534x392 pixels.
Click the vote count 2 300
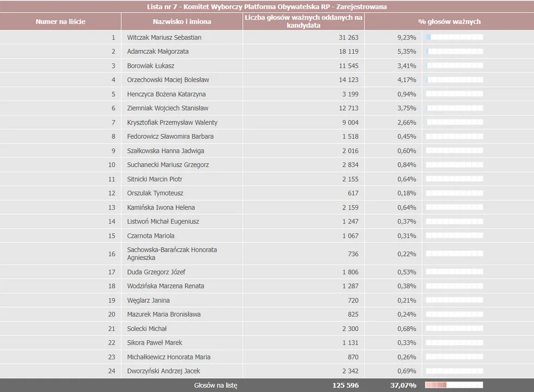pyautogui.click(x=350, y=329)
